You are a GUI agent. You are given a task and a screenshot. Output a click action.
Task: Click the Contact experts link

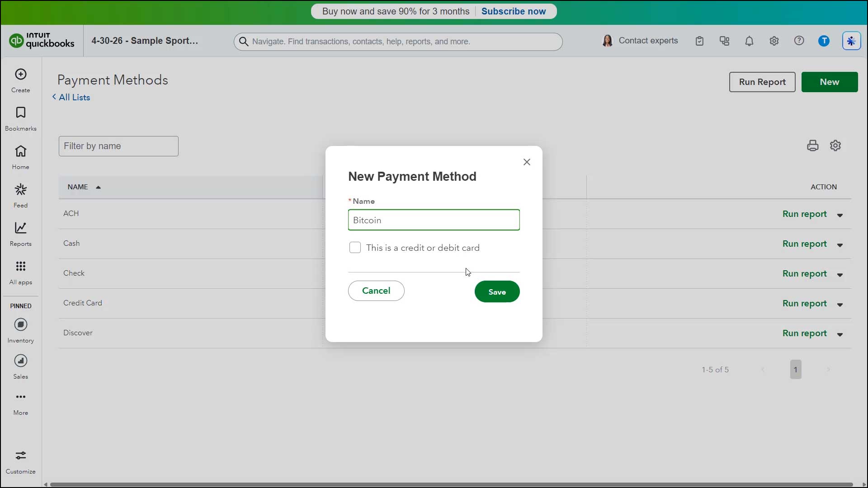[648, 41]
